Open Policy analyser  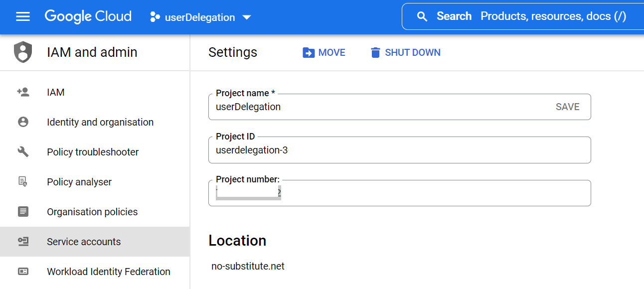tap(95, 182)
